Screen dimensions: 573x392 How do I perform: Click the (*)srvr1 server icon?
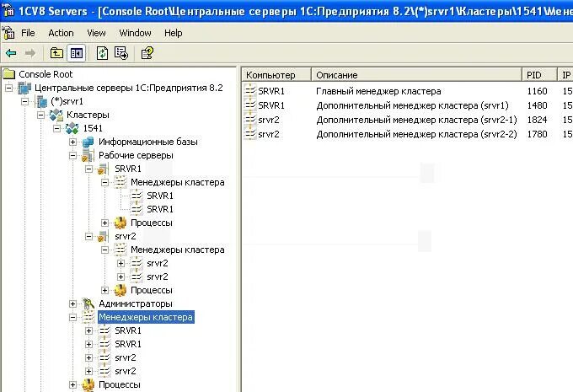(x=41, y=101)
